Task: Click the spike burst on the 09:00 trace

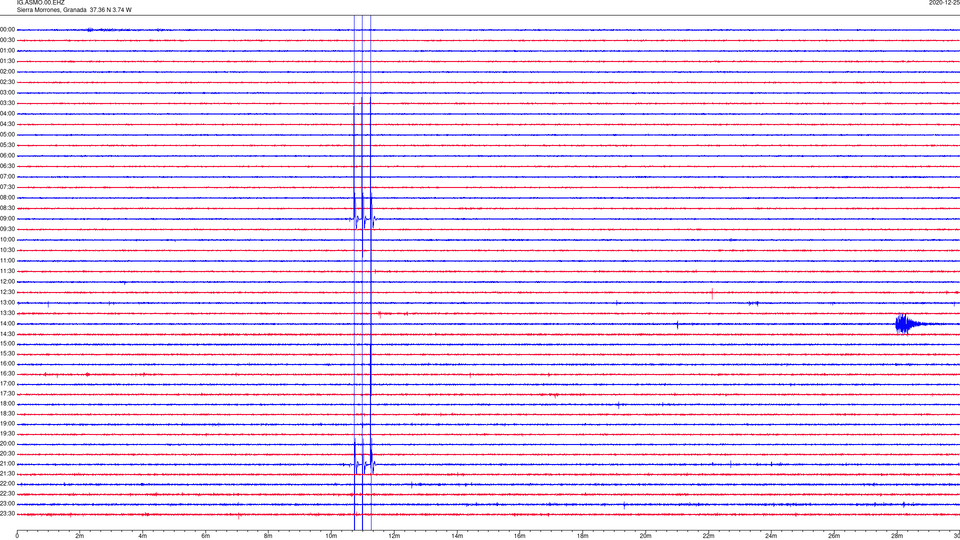Action: click(364, 219)
